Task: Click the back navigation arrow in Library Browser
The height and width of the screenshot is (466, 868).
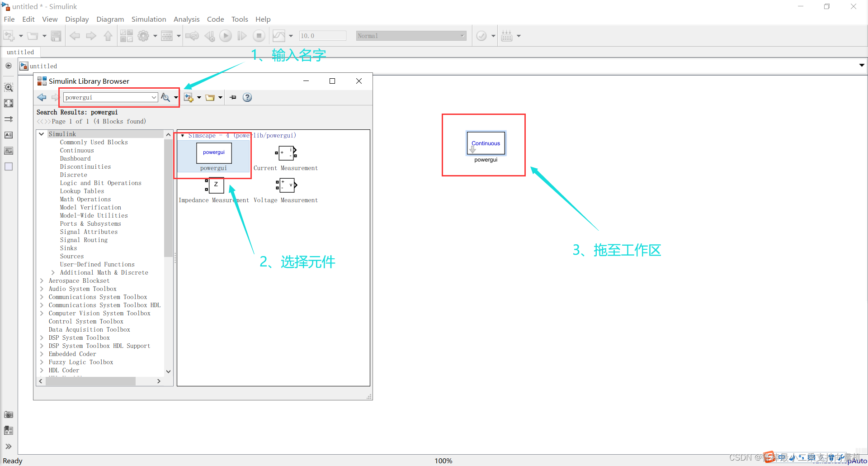Action: (42, 97)
